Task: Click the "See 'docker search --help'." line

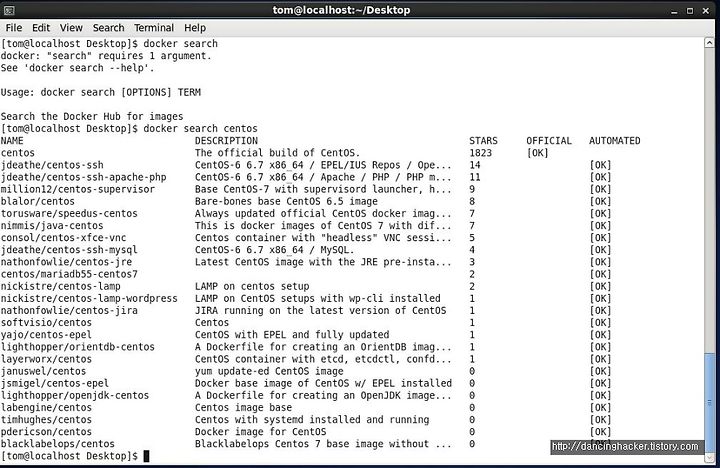Action: pyautogui.click(x=78, y=68)
